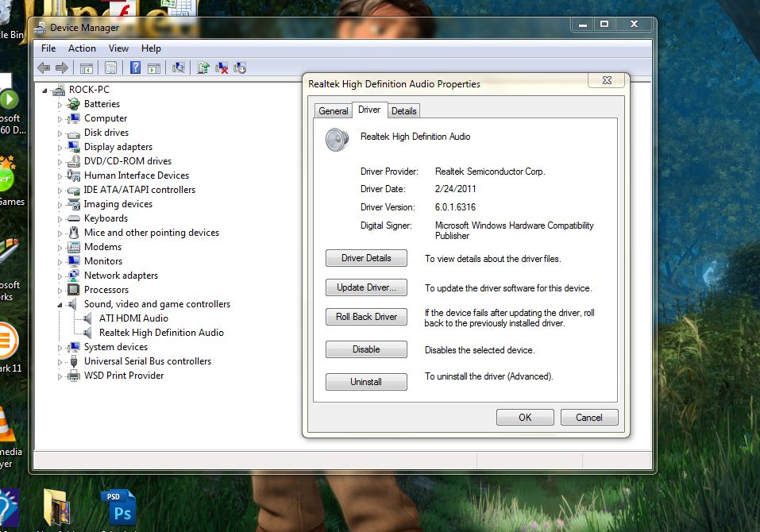Switch to the General tab
Image resolution: width=760 pixels, height=532 pixels.
[333, 111]
